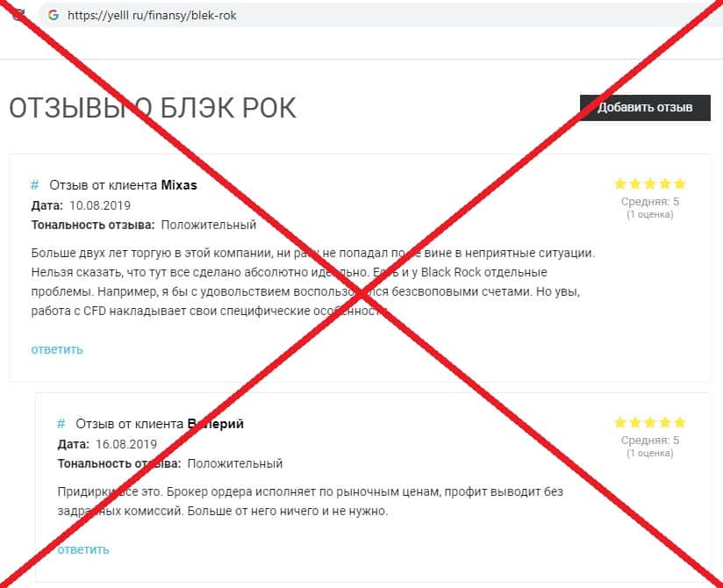723x588 pixels.
Task: Rate Mixas review with fifth star
Action: point(680,184)
